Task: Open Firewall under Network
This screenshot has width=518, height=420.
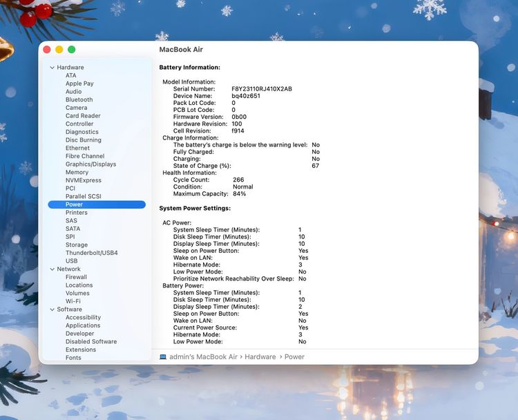Action: 76,277
